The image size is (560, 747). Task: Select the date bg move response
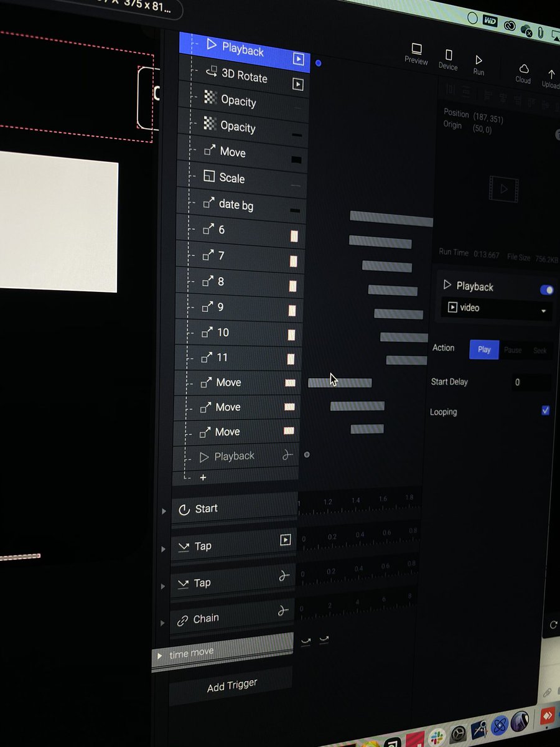[241, 204]
